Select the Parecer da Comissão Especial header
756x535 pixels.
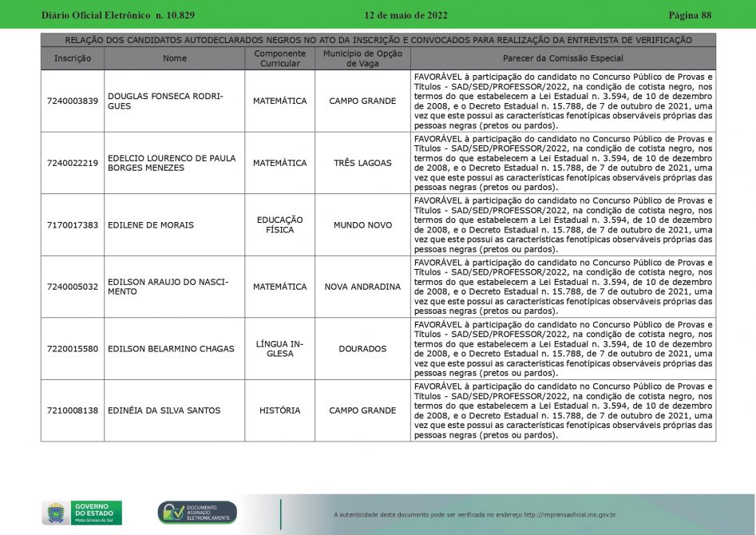tap(563, 58)
